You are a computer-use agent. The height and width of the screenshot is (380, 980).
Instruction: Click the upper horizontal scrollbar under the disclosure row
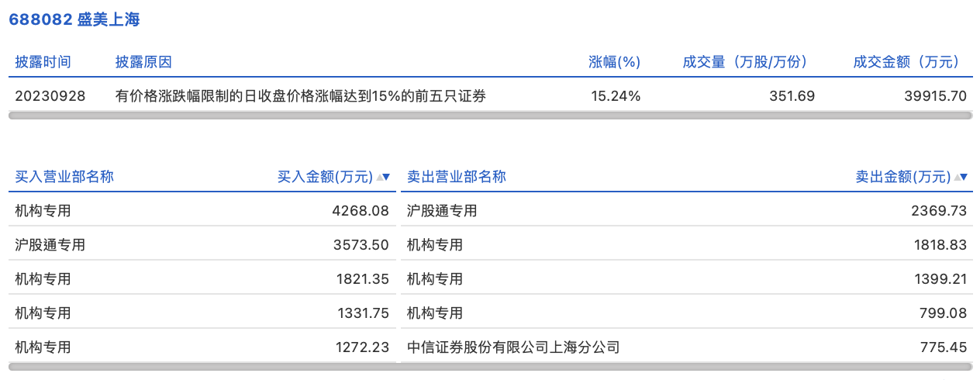coord(490,116)
